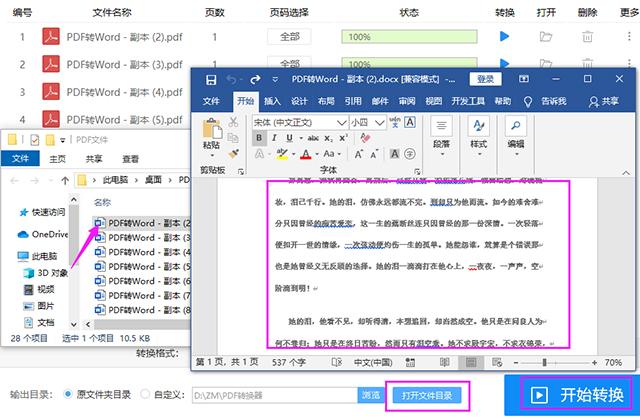
Task: Switch to the 审阅 ribbon tab
Action: [x=407, y=101]
